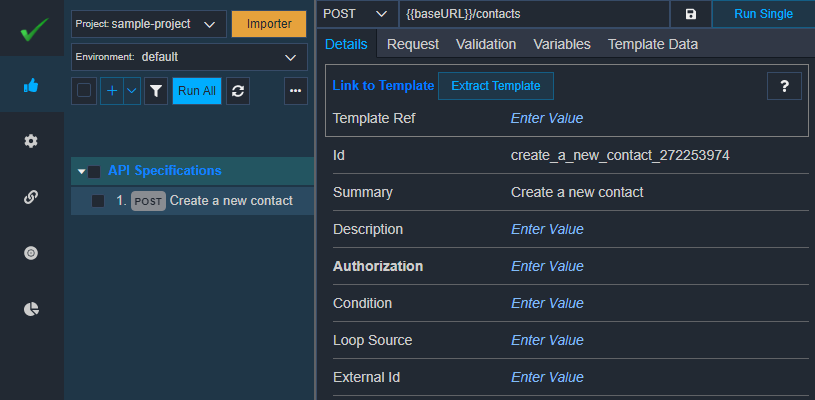The width and height of the screenshot is (815, 400).
Task: Open the Project sample-project dropdown
Action: pyautogui.click(x=149, y=24)
